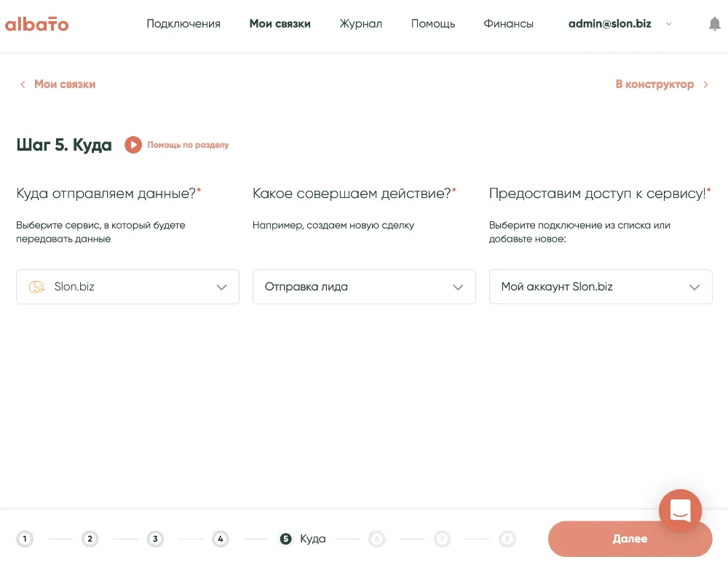This screenshot has height=562, width=728.
Task: Return via the Мои связки breadcrumb link
Action: click(65, 84)
